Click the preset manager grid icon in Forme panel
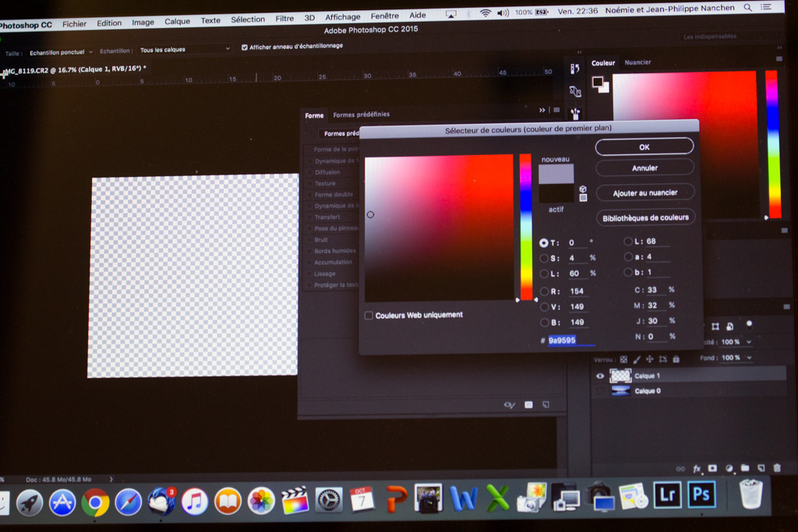 [x=529, y=404]
